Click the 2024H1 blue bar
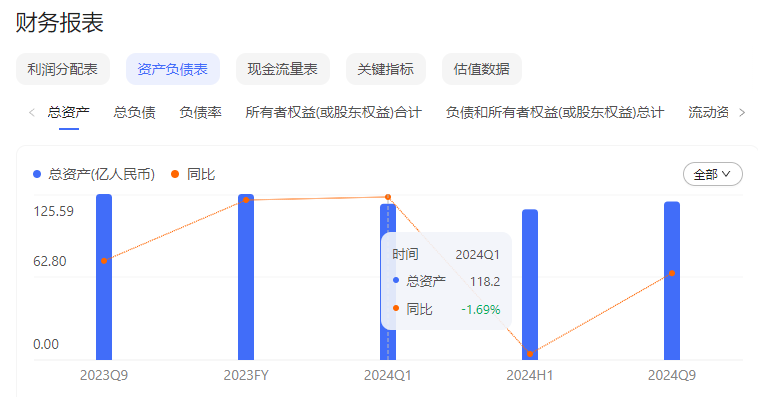The image size is (758, 397). [x=530, y=285]
